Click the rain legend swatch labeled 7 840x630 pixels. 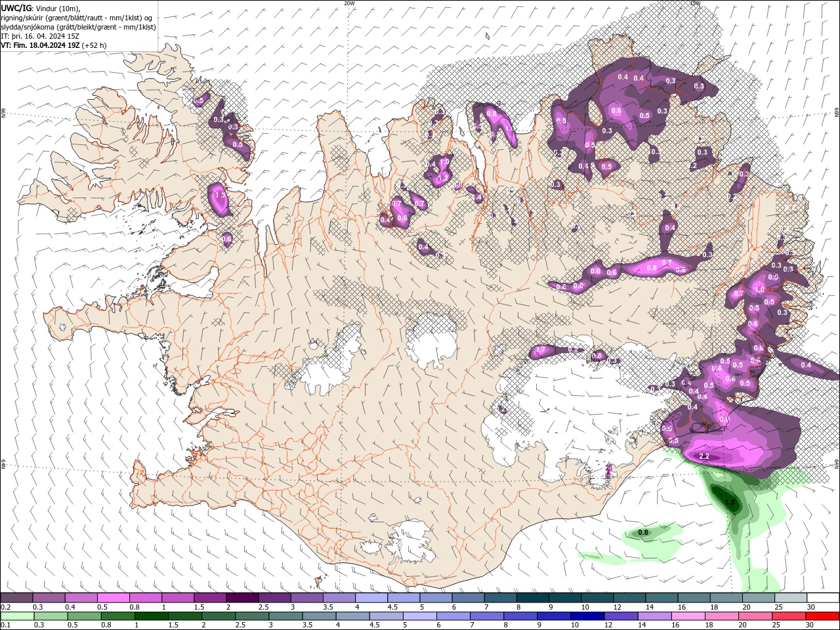coord(486,616)
